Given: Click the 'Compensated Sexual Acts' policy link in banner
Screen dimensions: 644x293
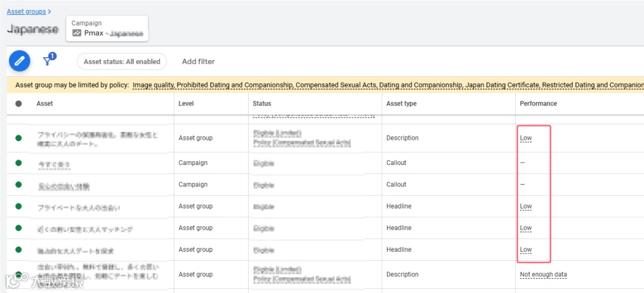Looking at the screenshot, I should point(338,85).
